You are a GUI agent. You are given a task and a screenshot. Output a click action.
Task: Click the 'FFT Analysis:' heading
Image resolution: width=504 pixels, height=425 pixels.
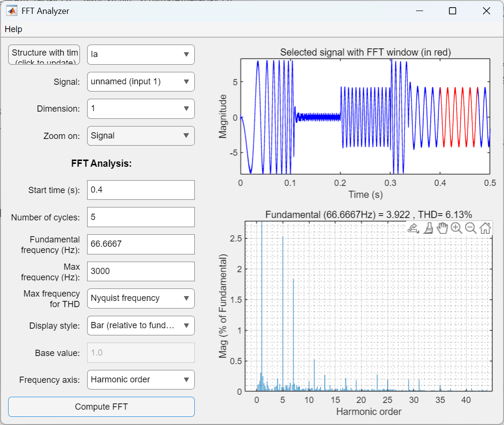pyautogui.click(x=101, y=163)
